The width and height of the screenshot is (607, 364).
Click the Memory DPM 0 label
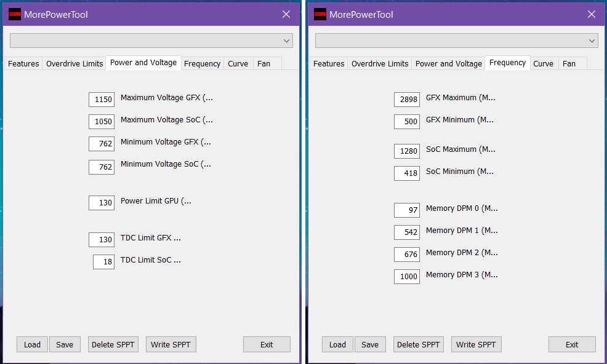462,208
